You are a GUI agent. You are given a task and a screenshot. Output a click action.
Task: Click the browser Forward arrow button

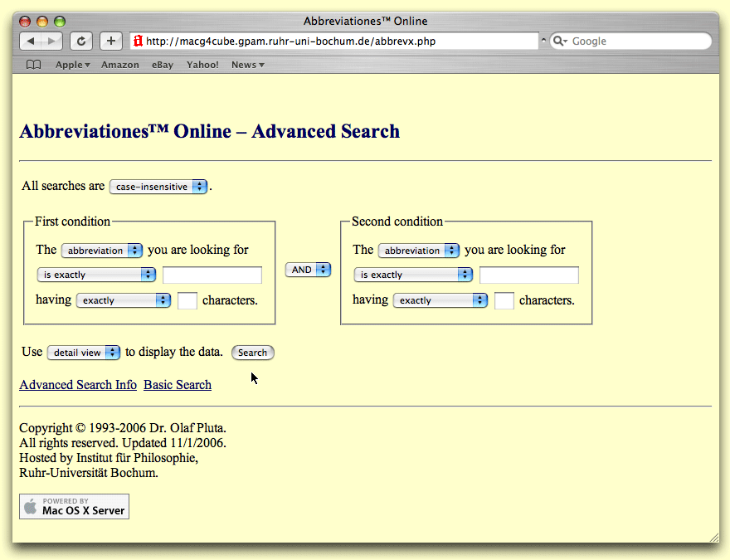coord(51,41)
